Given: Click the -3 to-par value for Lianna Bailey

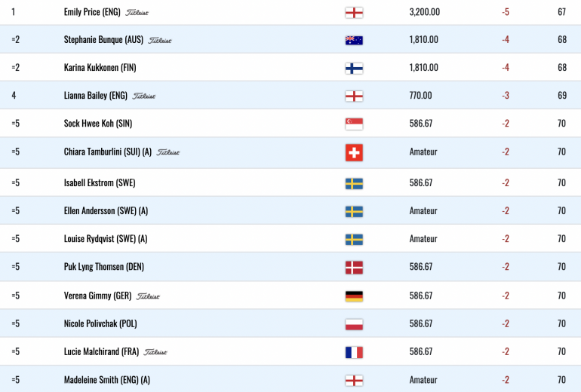Looking at the screenshot, I should coord(506,96).
